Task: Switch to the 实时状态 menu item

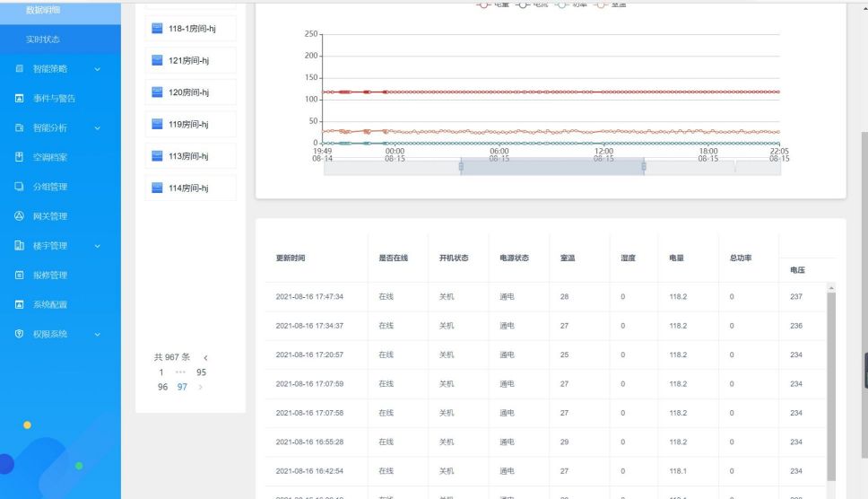Action: [x=43, y=39]
